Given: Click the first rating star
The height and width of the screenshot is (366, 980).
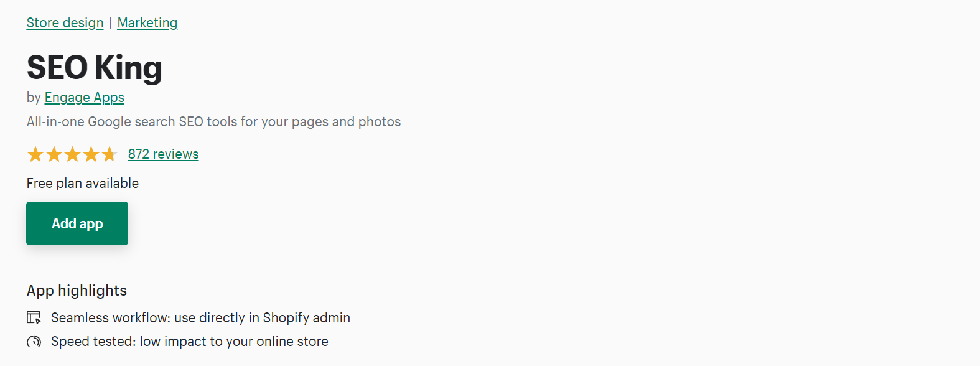Looking at the screenshot, I should [35, 154].
